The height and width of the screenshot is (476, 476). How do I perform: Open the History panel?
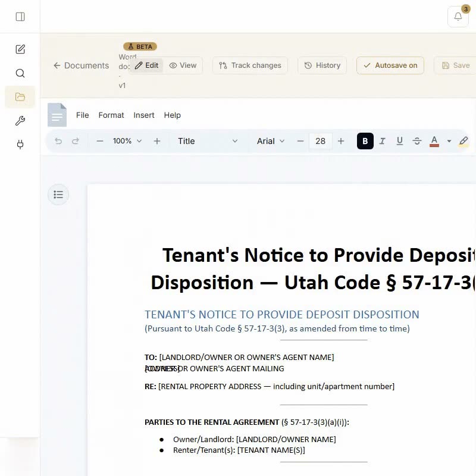[x=322, y=65]
